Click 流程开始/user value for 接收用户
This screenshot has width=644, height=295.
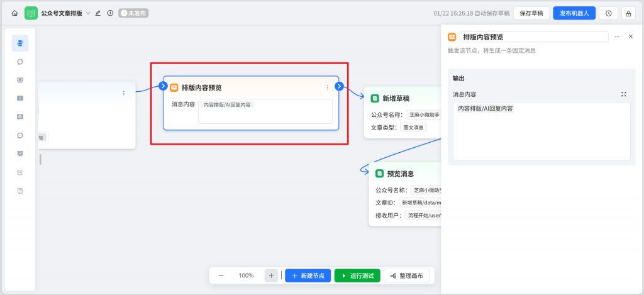click(423, 215)
